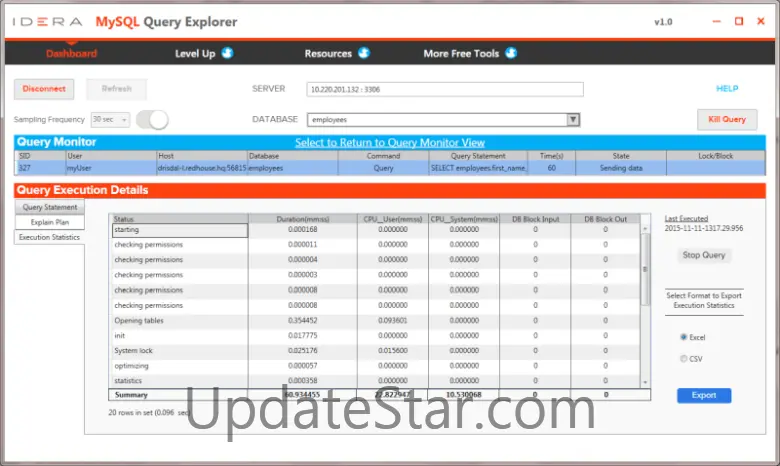Open the More Free Tools menu item

click(461, 53)
